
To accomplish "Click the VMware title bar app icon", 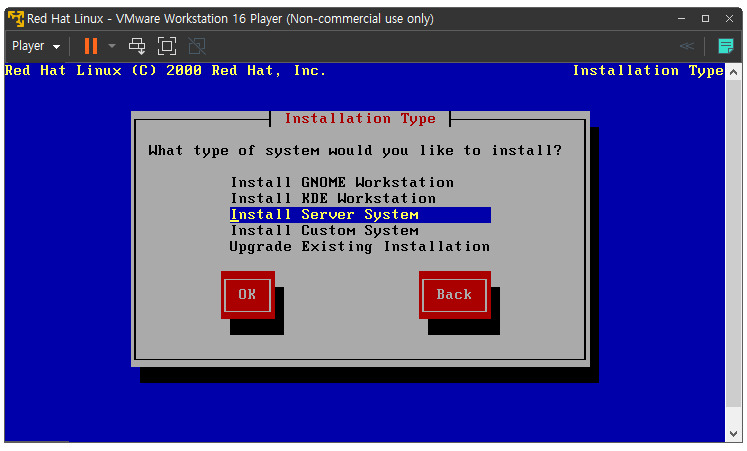I will (x=16, y=19).
